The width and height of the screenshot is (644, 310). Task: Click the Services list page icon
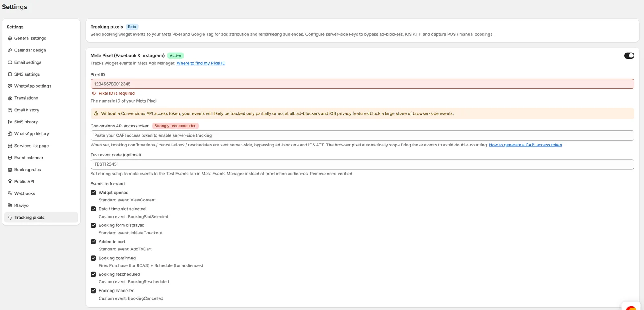click(10, 146)
